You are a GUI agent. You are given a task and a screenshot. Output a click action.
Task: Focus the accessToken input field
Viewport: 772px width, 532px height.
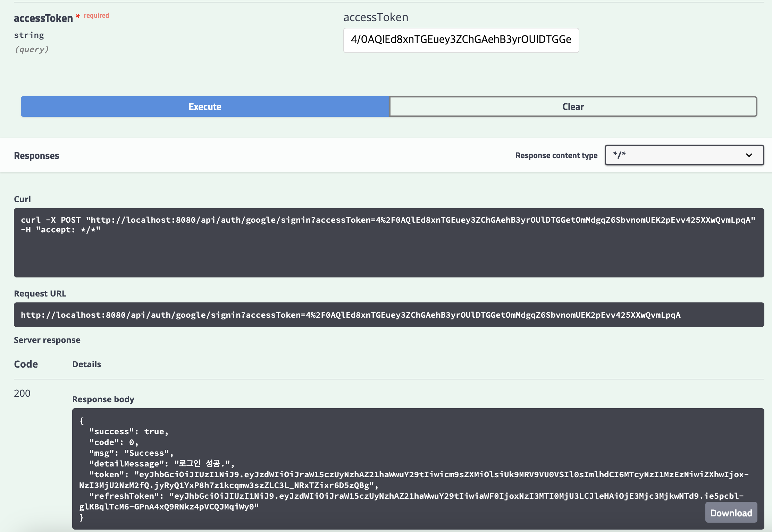[461, 40]
